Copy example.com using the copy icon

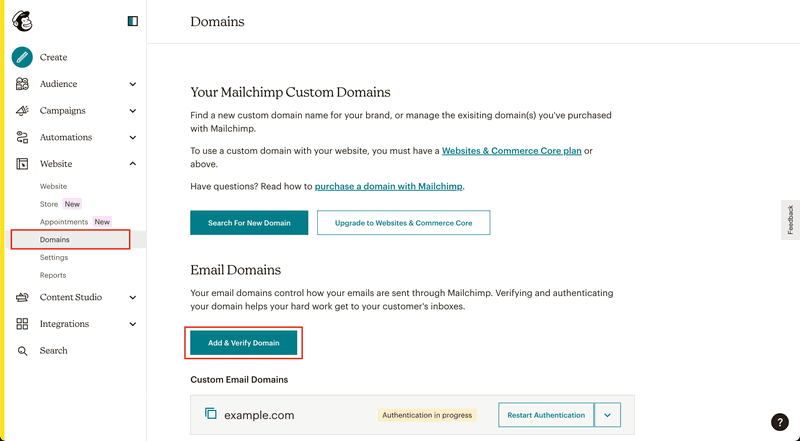(210, 413)
